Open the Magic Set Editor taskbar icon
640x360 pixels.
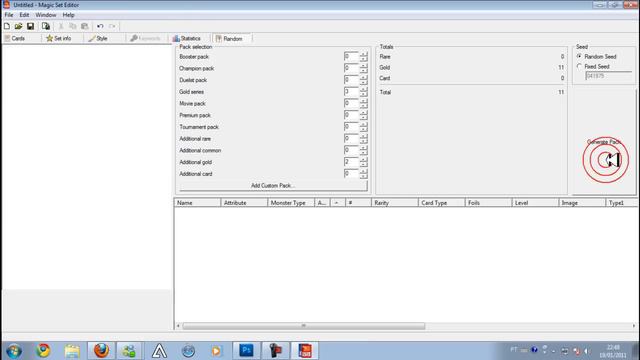(x=305, y=351)
